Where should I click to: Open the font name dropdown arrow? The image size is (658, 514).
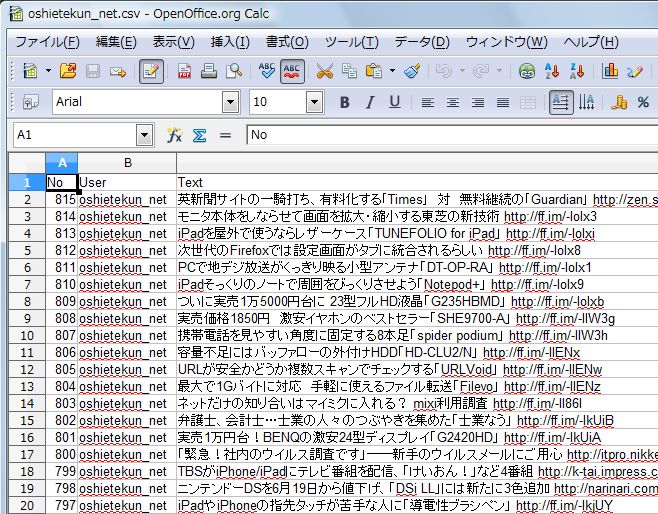230,102
